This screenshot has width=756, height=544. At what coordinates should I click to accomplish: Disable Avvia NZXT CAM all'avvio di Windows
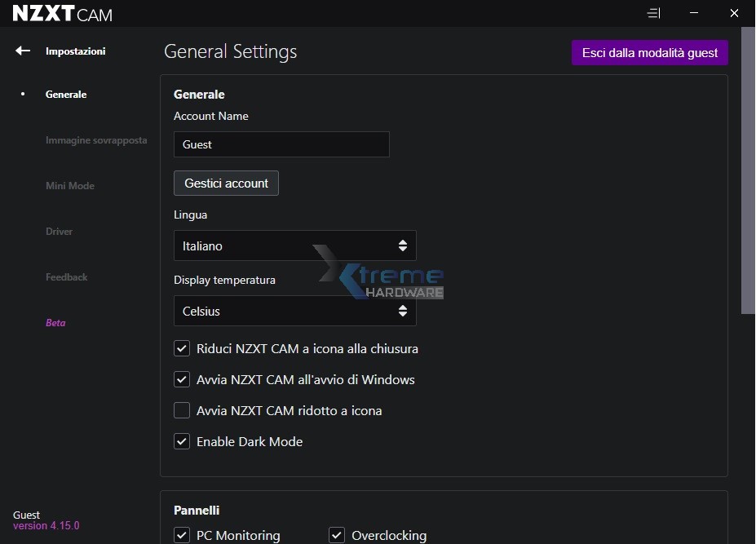pos(182,379)
